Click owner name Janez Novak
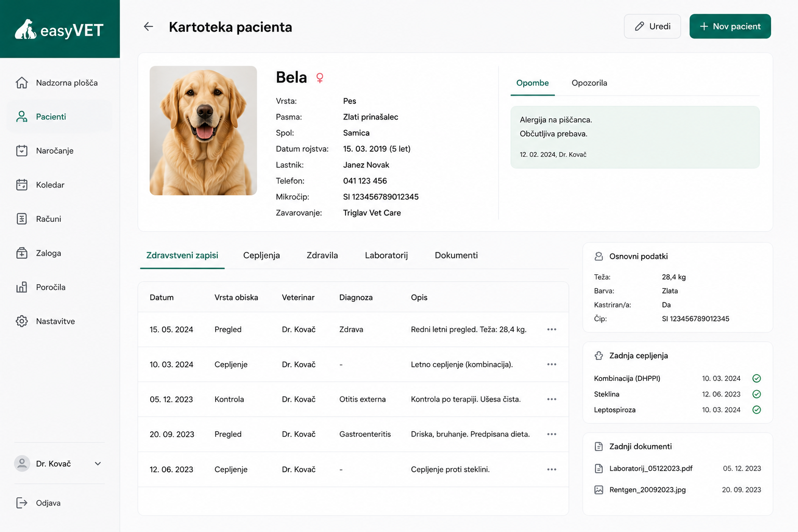This screenshot has width=798, height=532. pos(366,165)
